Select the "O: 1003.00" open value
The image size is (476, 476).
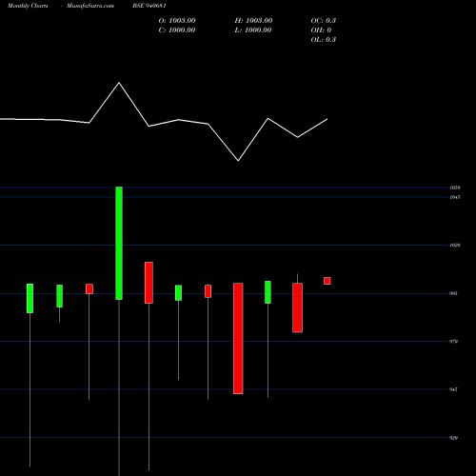177,21
